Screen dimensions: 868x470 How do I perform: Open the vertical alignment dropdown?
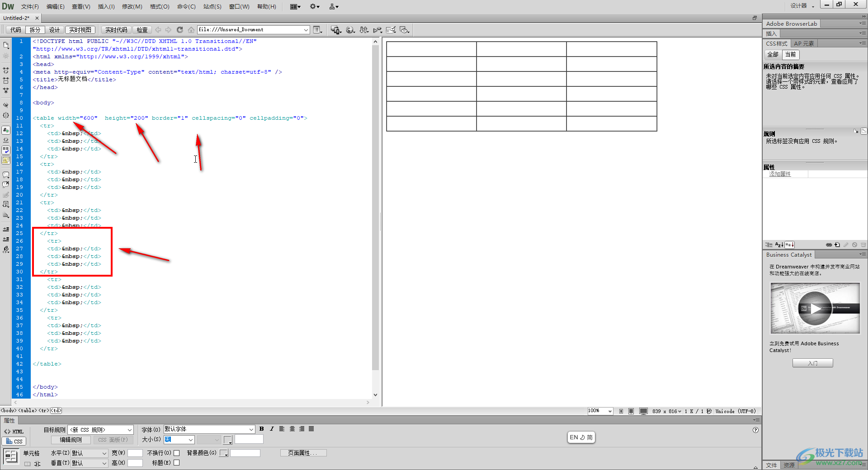(x=104, y=463)
